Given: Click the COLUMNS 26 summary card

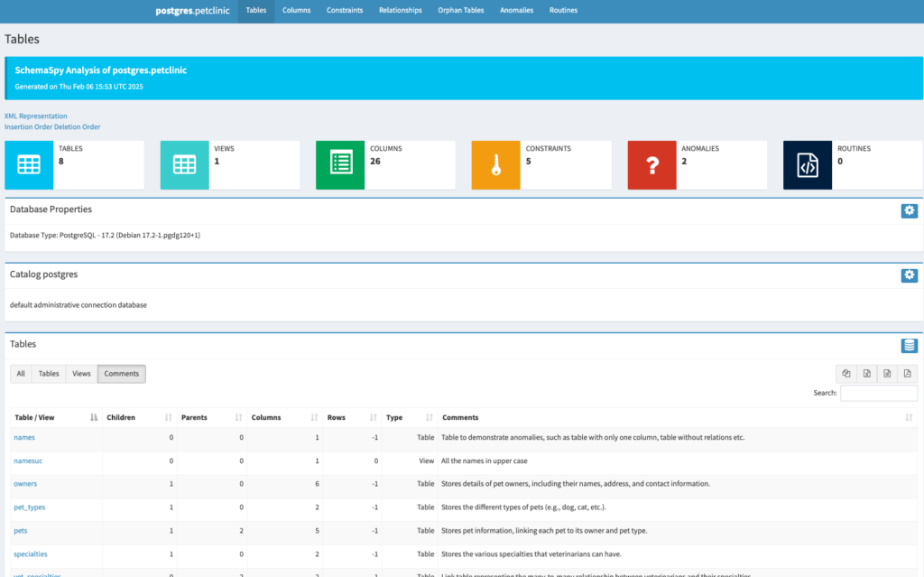Looking at the screenshot, I should coord(385,164).
